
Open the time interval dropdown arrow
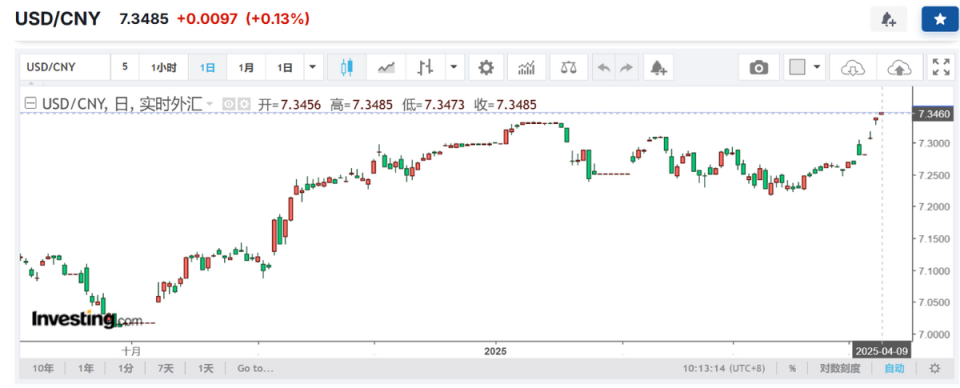point(313,67)
